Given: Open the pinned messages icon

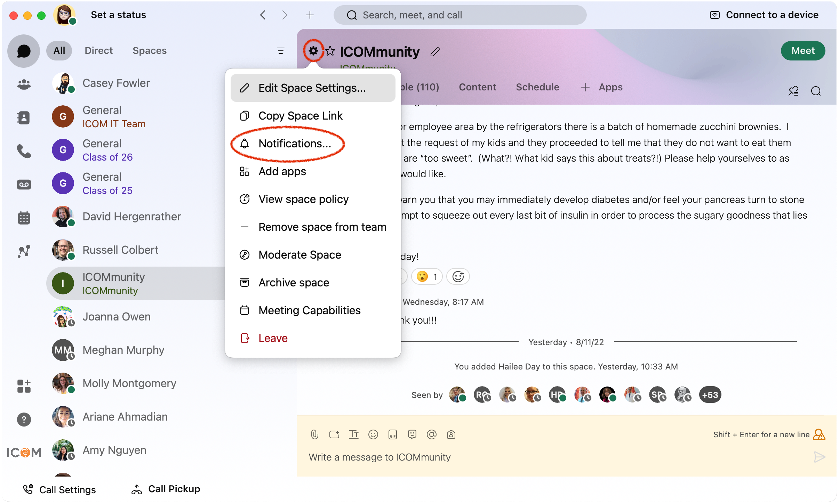Looking at the screenshot, I should coord(793,91).
